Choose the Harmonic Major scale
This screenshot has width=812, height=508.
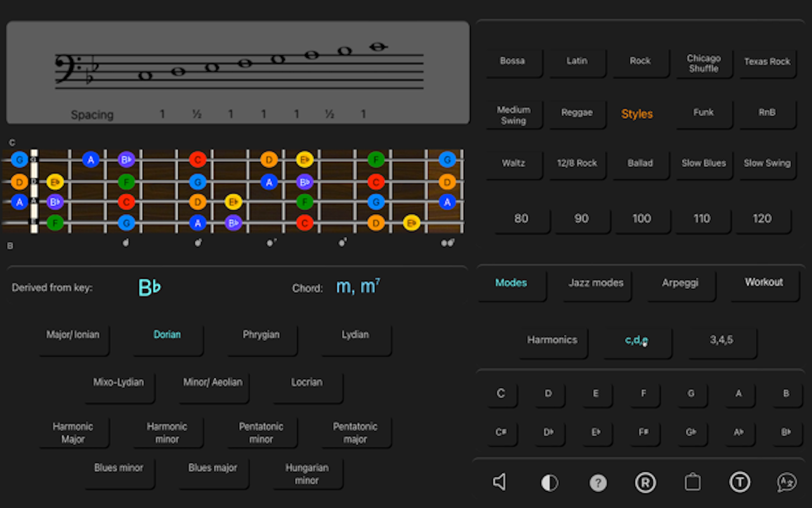[x=73, y=433]
